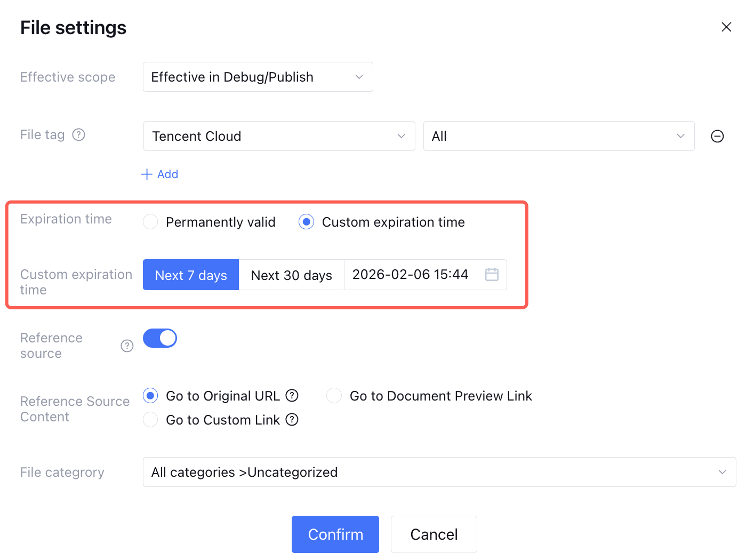754x560 pixels.
Task: Select Go to Document Preview Link
Action: pos(334,396)
